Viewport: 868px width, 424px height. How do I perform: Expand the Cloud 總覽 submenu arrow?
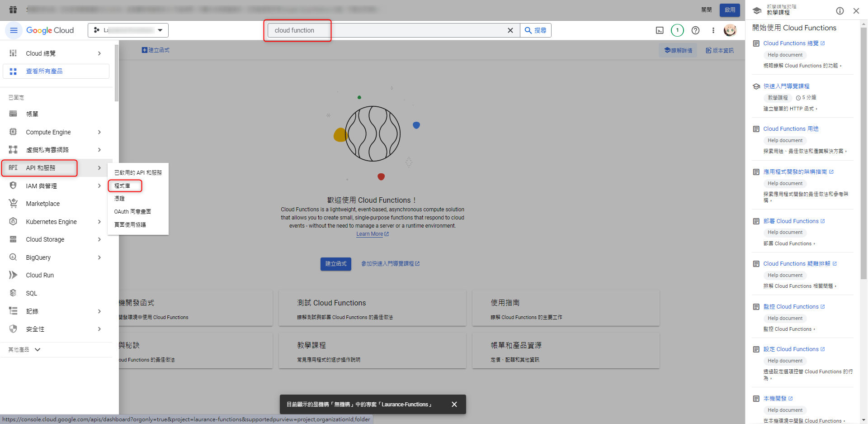point(99,53)
